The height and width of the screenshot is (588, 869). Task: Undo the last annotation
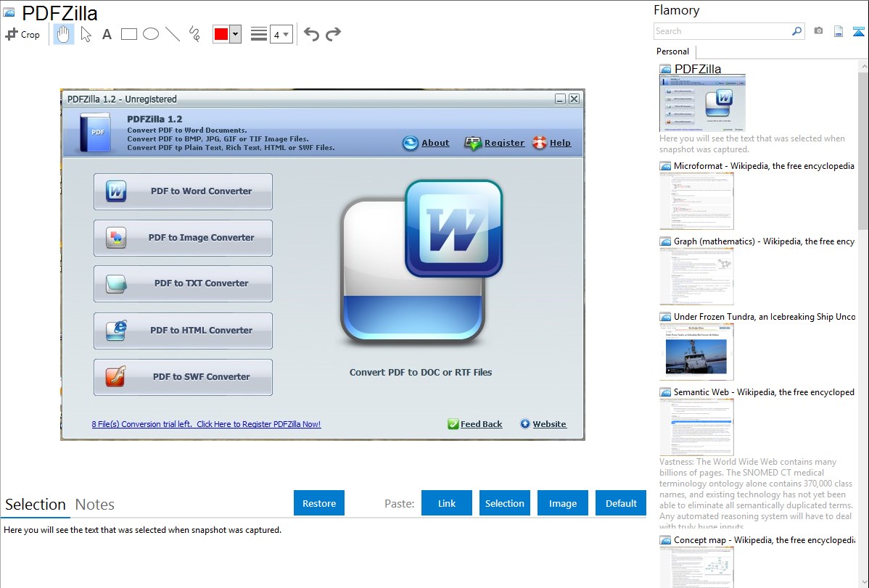coord(311,34)
